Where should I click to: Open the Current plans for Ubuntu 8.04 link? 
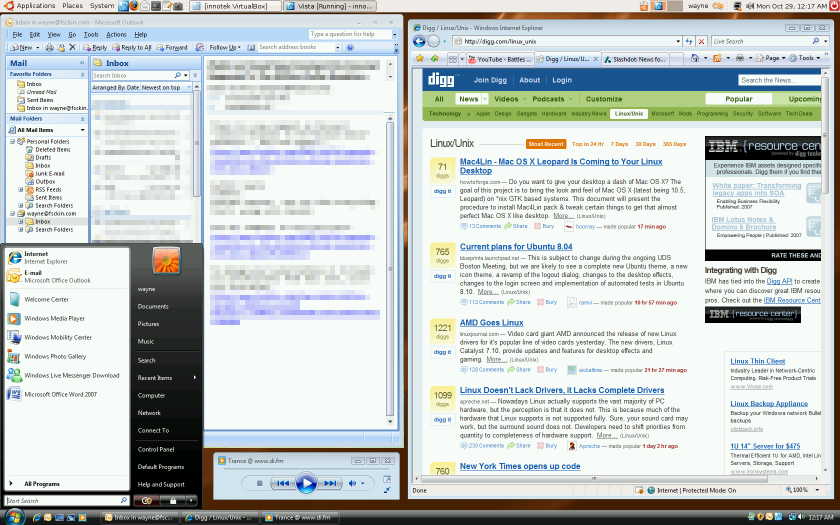[x=516, y=247]
